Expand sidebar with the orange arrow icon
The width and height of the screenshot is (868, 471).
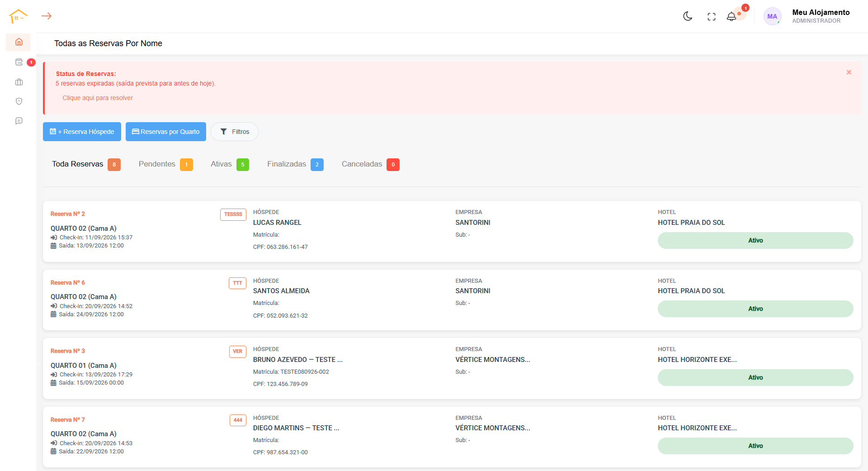(x=47, y=16)
